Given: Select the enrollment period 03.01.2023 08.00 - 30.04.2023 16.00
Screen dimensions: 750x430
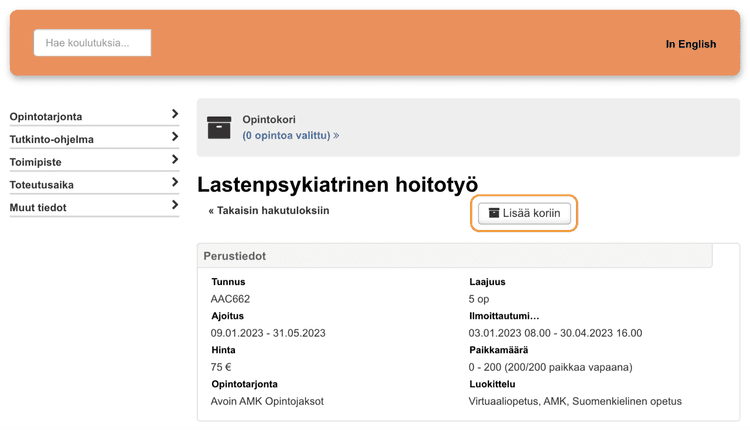Looking at the screenshot, I should point(555,333).
